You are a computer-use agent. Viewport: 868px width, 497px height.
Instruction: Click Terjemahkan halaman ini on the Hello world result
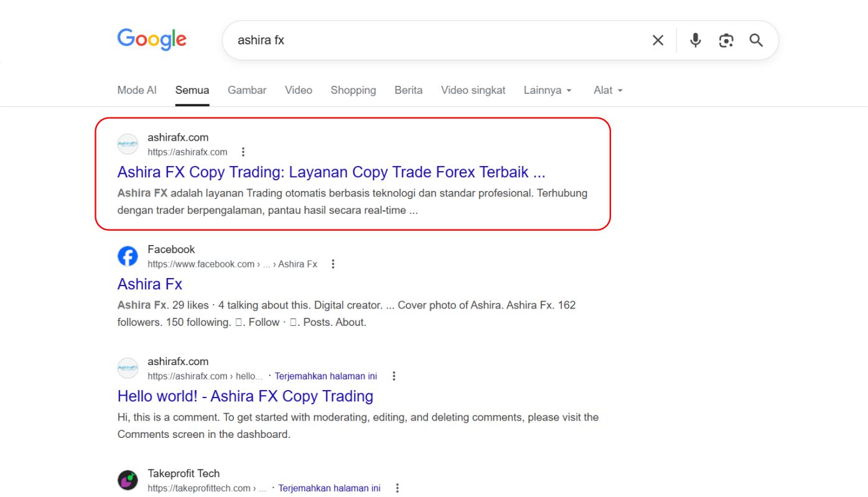click(325, 376)
